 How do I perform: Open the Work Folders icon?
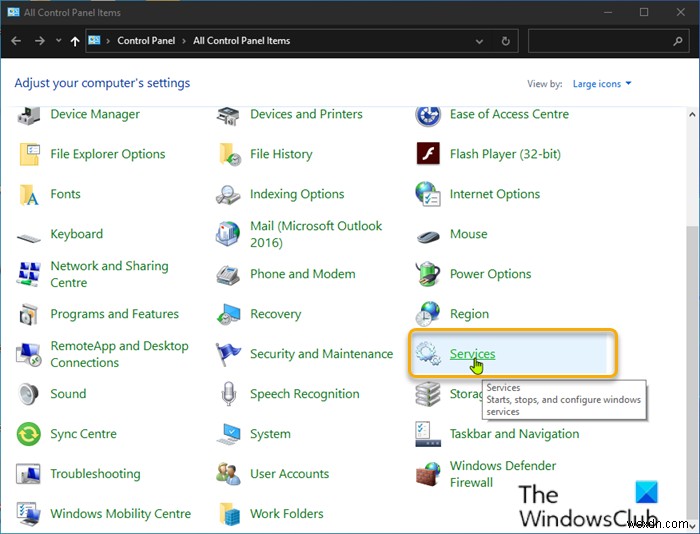[x=229, y=514]
